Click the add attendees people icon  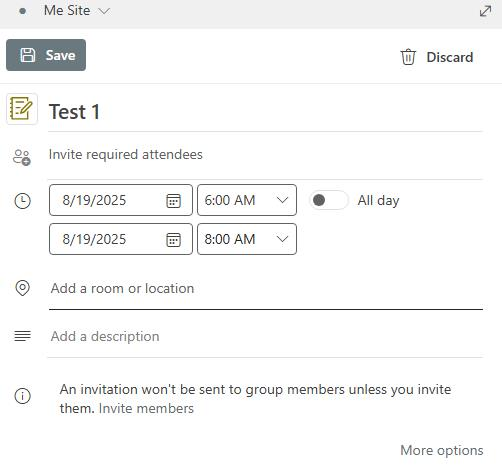(22, 157)
